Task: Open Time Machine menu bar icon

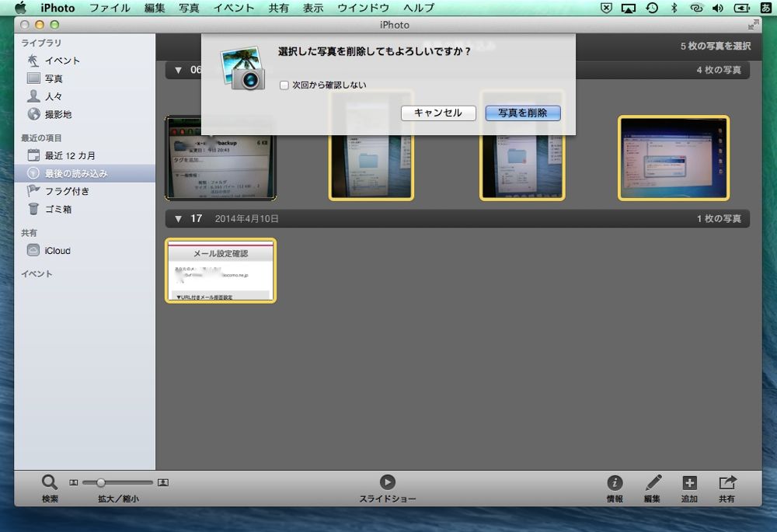Action: 652,8
